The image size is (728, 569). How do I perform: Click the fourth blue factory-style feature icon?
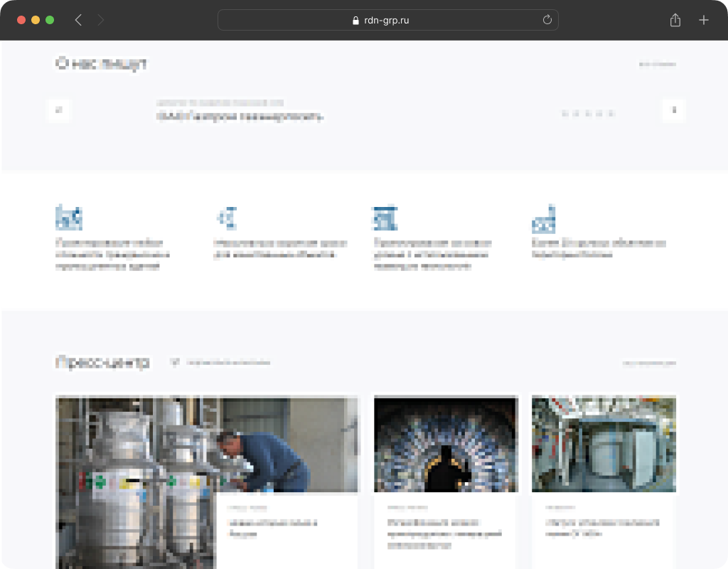point(544,218)
